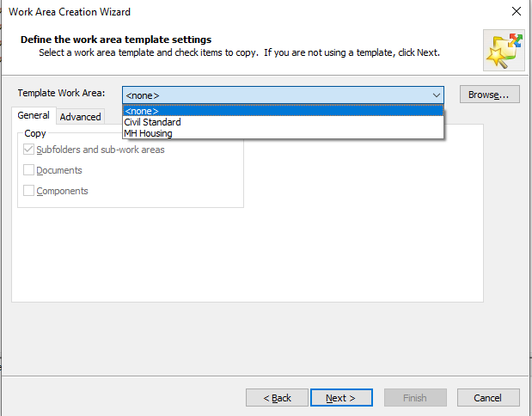Check the Components checkbox

(28, 191)
